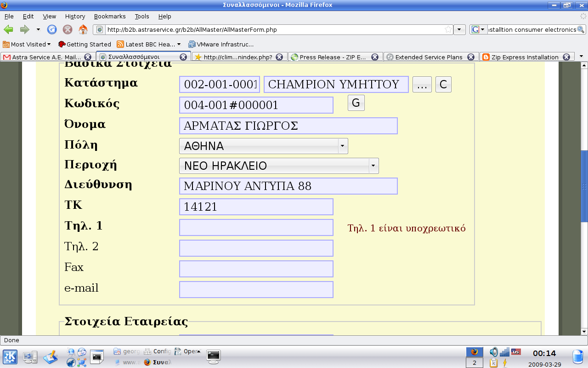The height and width of the screenshot is (368, 588).
Task: Switch to the Συναλ Firefox taskbar entry
Action: tap(157, 362)
